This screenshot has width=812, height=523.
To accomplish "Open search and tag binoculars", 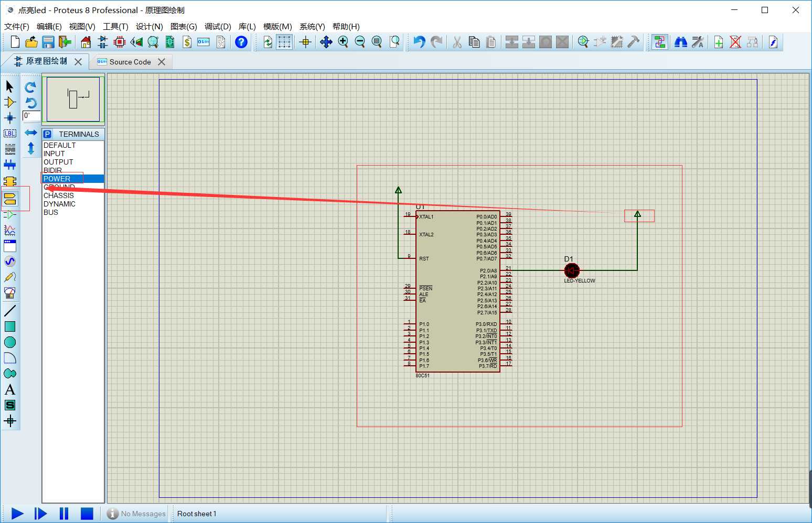I will (x=681, y=42).
